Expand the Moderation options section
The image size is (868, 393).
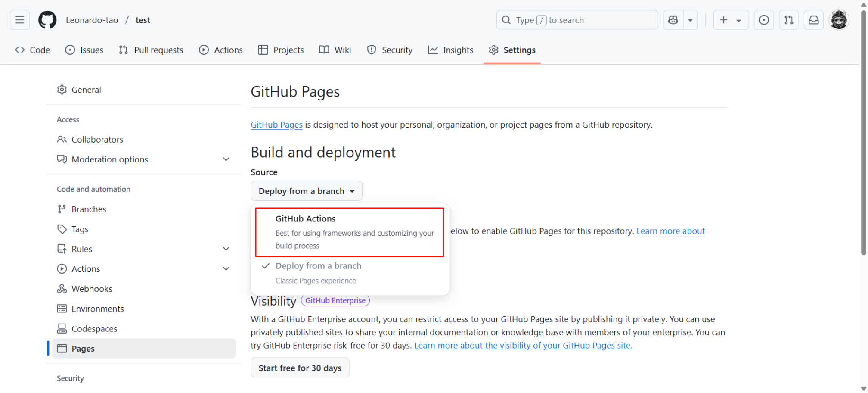click(x=226, y=159)
